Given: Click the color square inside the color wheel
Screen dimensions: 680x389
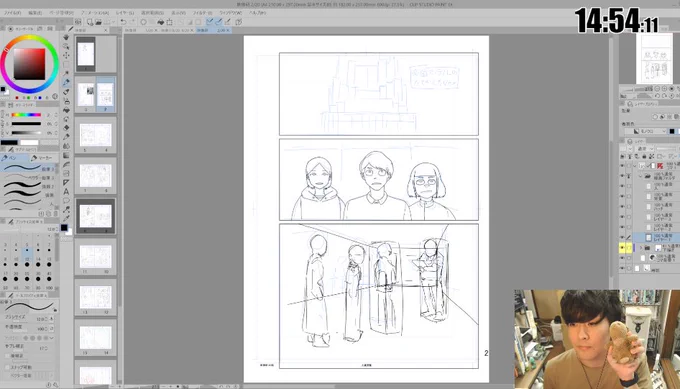Looking at the screenshot, I should (29, 64).
